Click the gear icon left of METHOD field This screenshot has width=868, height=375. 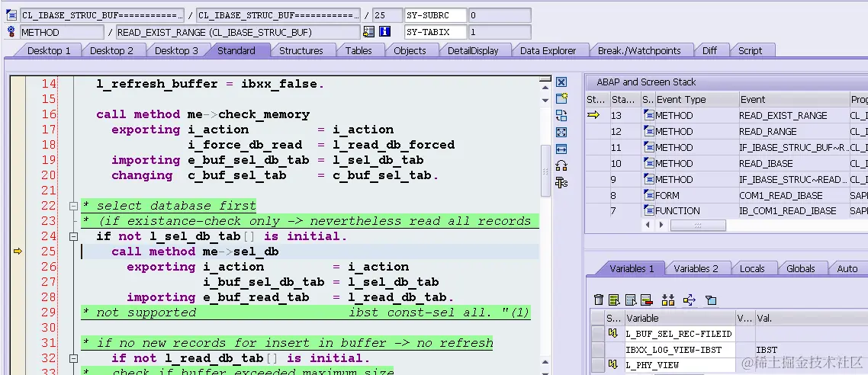(x=11, y=32)
